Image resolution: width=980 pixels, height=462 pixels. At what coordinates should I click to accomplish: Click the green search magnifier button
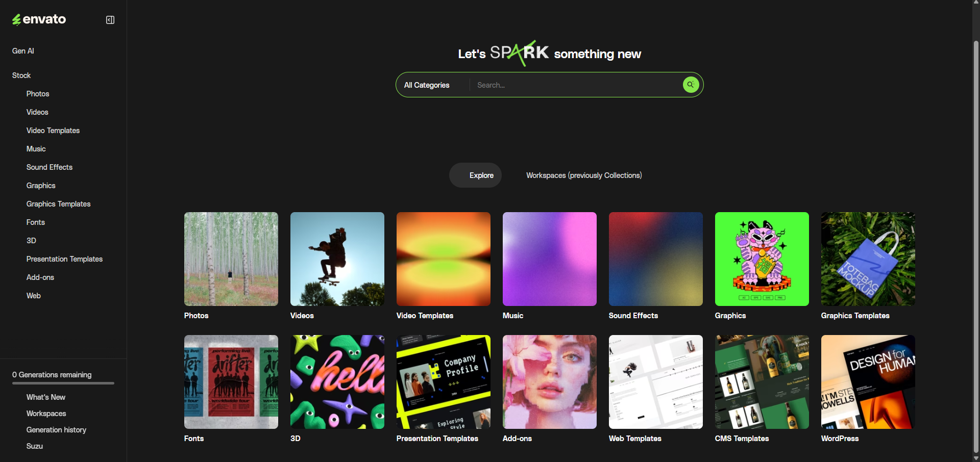coord(690,85)
